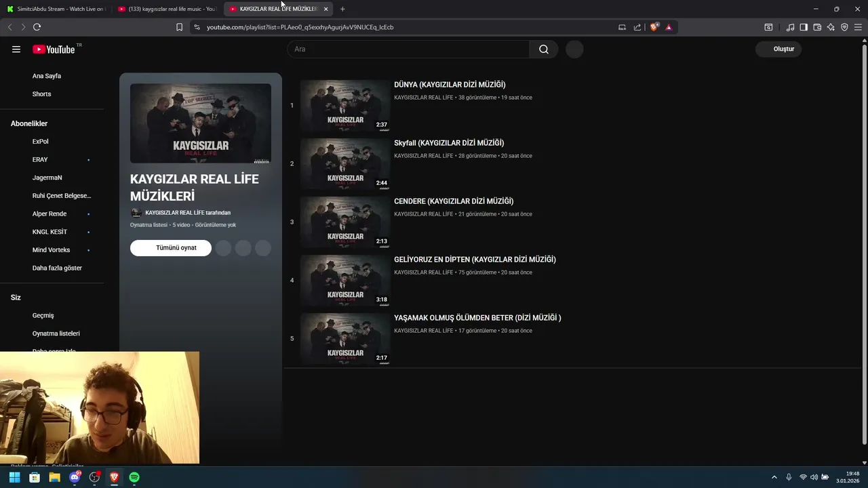Click the share page icon
Viewport: 868px width, 488px height.
pos(637,27)
